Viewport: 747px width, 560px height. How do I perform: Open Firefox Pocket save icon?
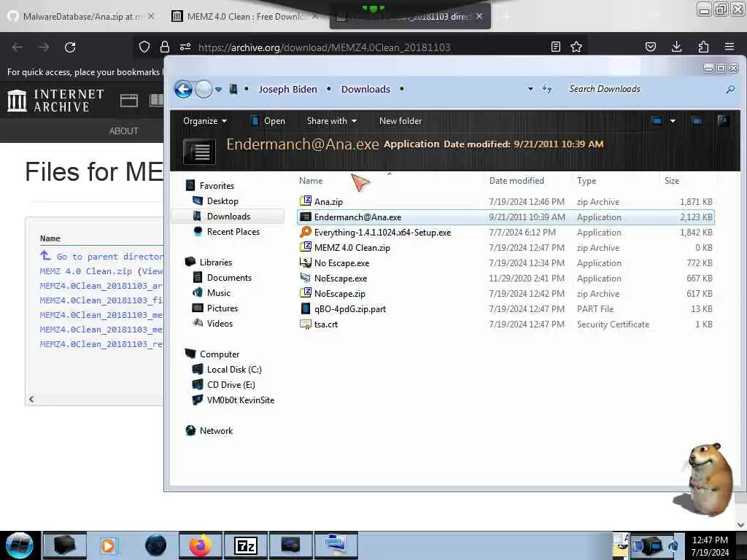coord(651,47)
